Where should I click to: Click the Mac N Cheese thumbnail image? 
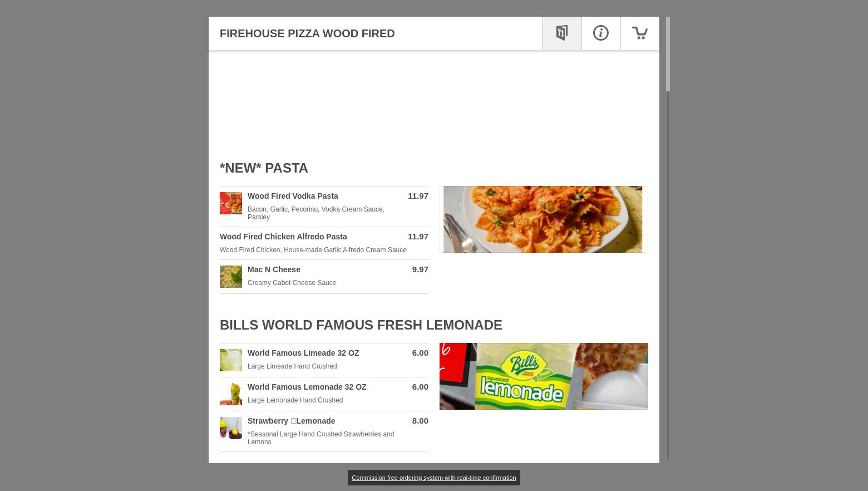pyautogui.click(x=231, y=277)
